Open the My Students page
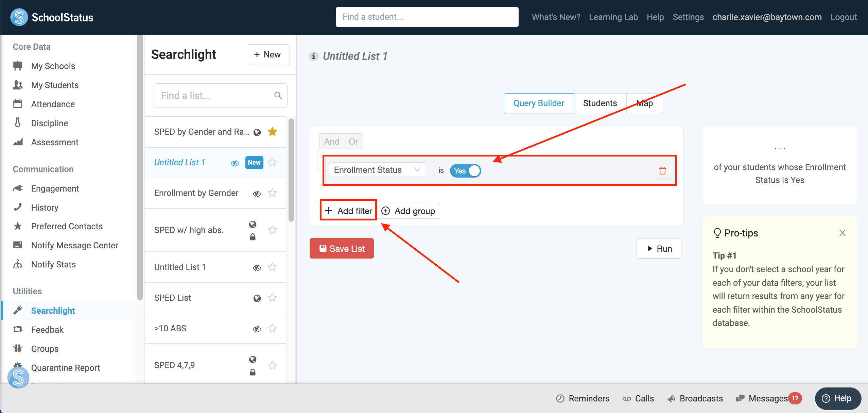 (55, 85)
